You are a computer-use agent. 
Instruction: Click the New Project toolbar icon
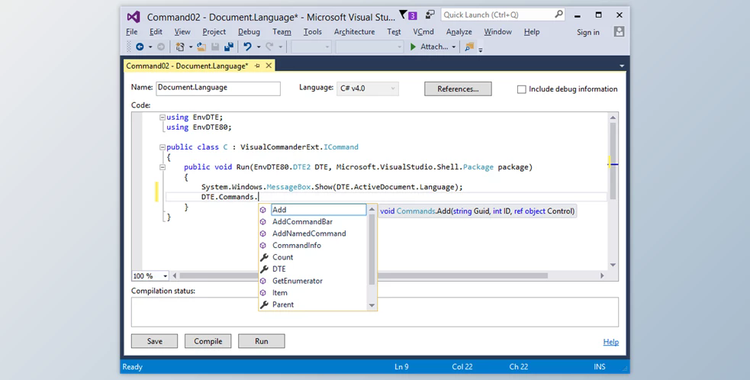[180, 47]
